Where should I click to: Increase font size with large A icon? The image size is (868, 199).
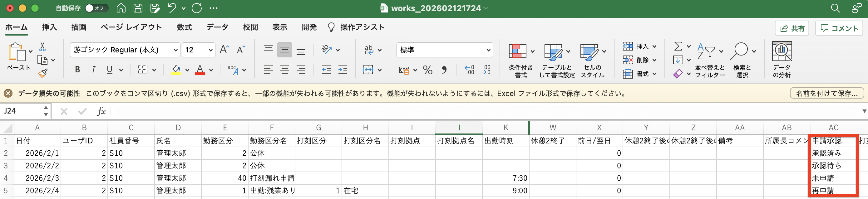224,50
